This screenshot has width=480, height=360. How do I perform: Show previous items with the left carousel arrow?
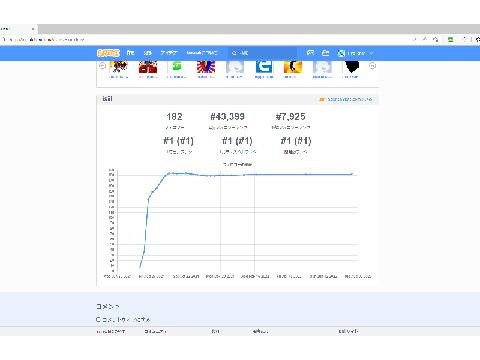click(x=103, y=66)
